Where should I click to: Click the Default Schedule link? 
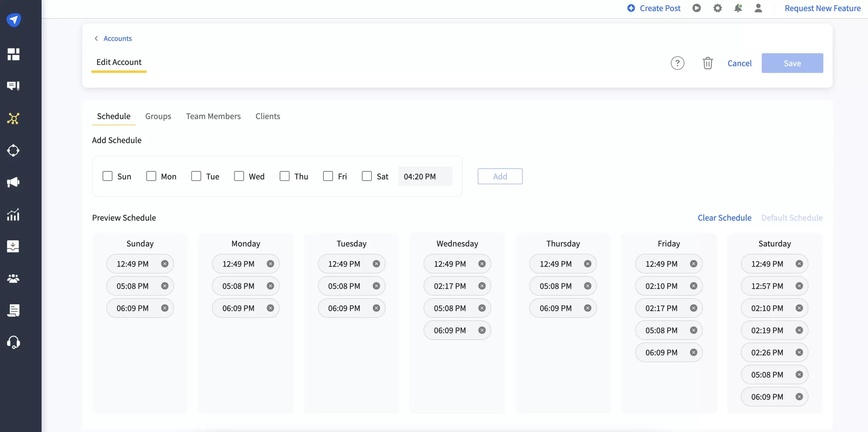tap(792, 217)
